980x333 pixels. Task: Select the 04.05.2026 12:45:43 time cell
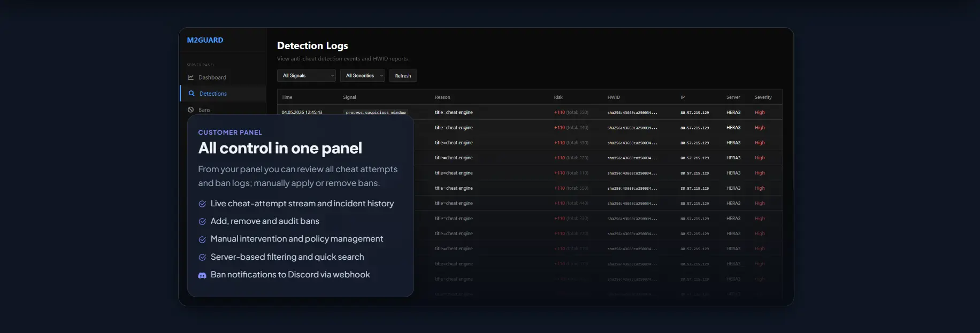302,112
